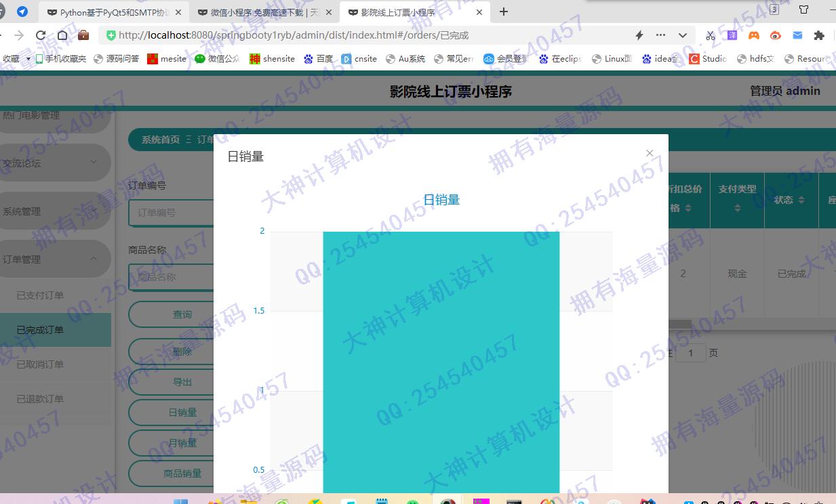Close the Python基于PyQt5 tab

pyautogui.click(x=178, y=12)
